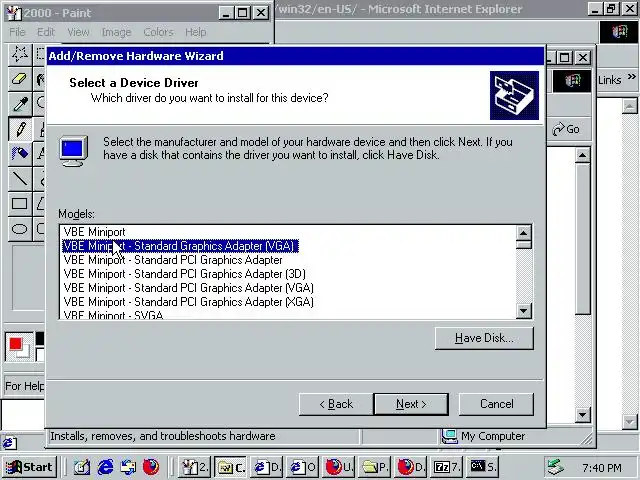Select the Free-Form Select tool in Paint

pos(20,54)
